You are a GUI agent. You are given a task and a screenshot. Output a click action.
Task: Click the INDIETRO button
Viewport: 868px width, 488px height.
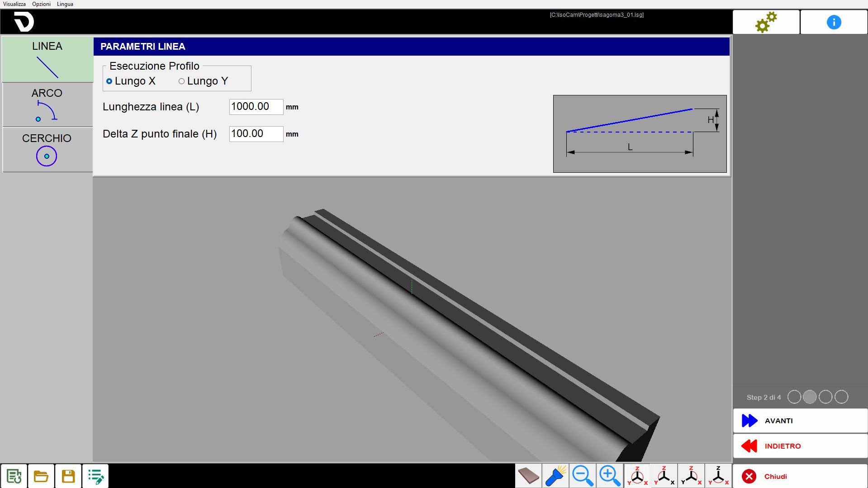tap(800, 446)
